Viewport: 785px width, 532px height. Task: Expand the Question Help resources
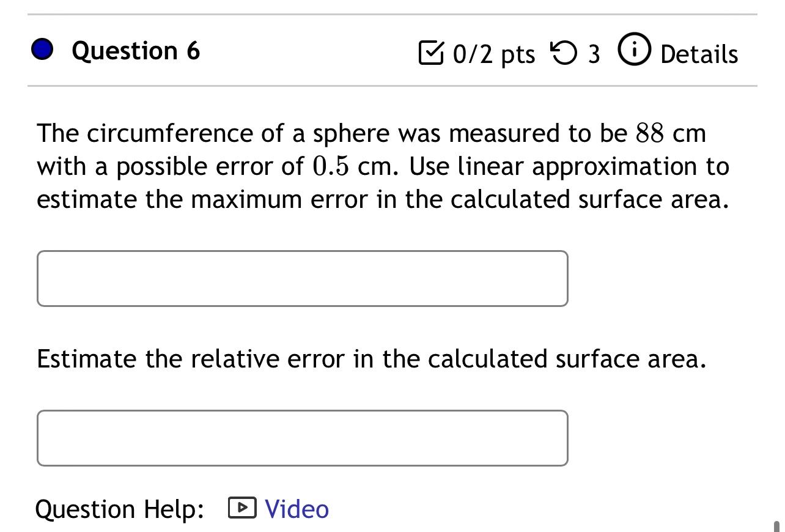pyautogui.click(x=297, y=508)
